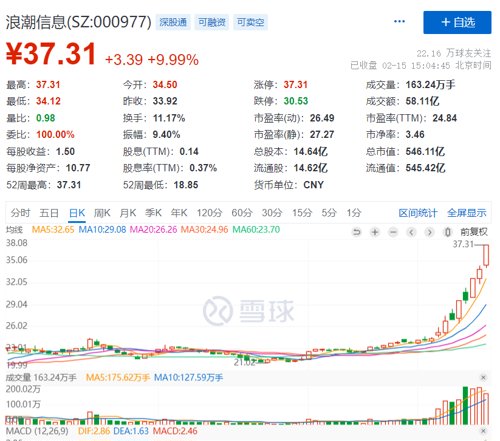Switch to the 60分 chart
The image size is (500, 441).
[242, 213]
